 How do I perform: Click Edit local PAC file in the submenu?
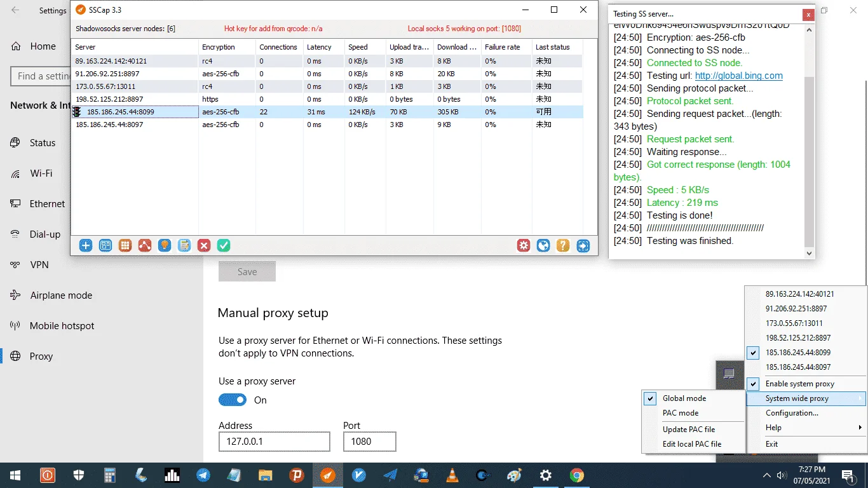click(x=693, y=444)
